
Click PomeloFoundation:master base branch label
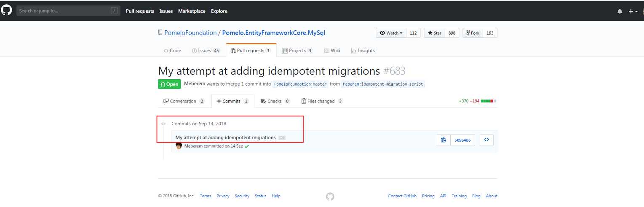pos(300,84)
